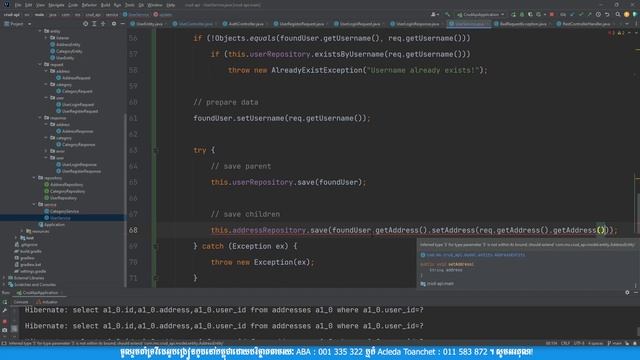Click the Select Opened File target icon
This screenshot has width=640, height=360.
coord(85,24)
